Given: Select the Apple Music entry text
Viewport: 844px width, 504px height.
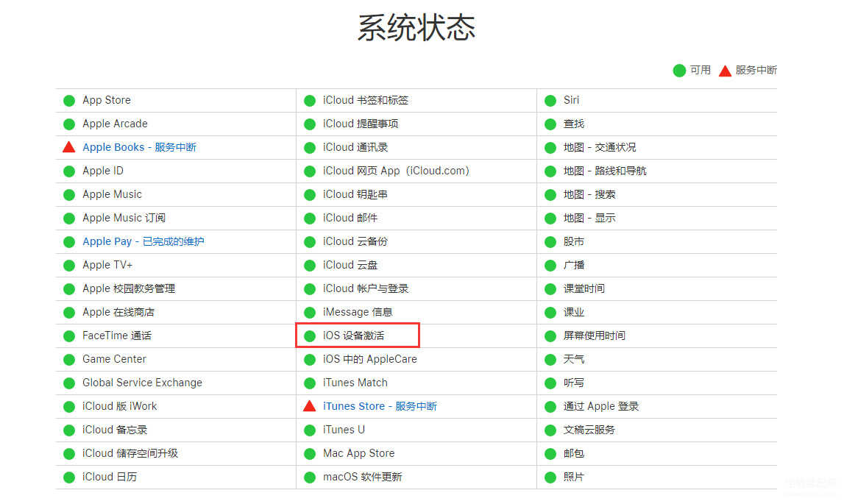Looking at the screenshot, I should point(112,194).
